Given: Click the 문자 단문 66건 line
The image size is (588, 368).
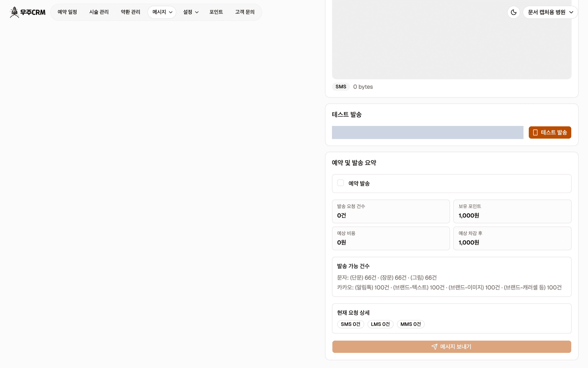Looking at the screenshot, I should (387, 277).
